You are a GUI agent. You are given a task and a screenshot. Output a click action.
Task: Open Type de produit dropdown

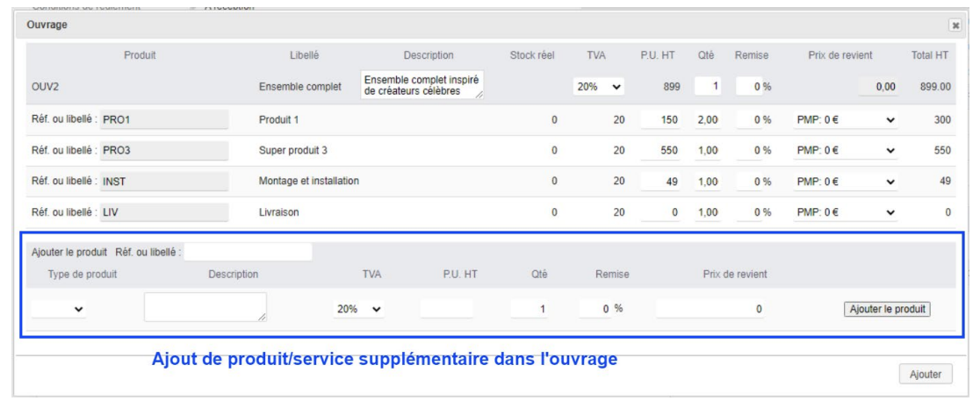pyautogui.click(x=59, y=309)
